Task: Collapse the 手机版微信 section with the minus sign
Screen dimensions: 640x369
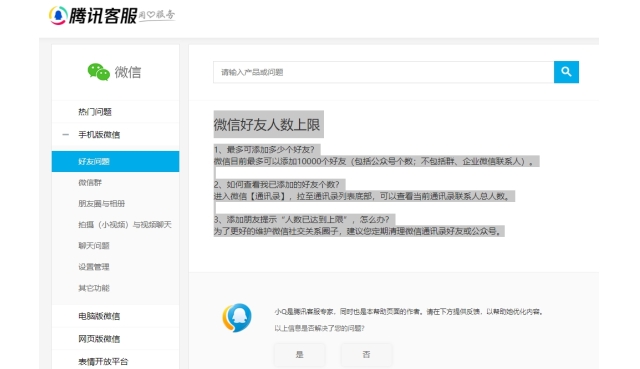Action: point(65,134)
